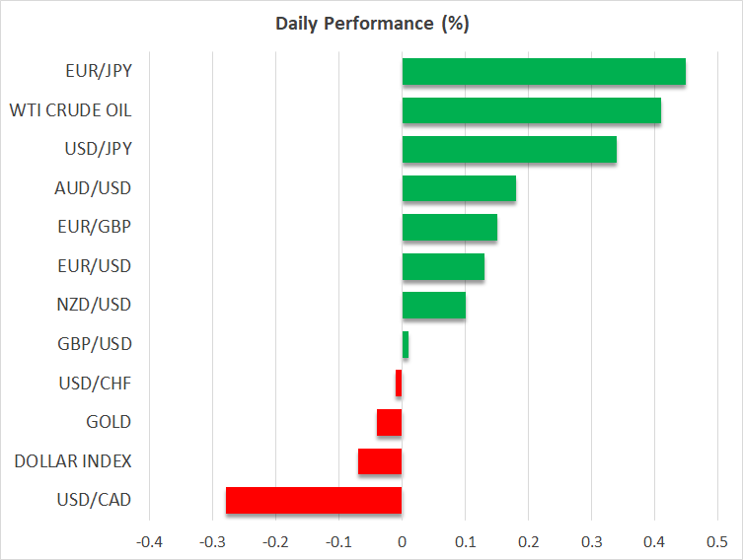Click the red DOLLAR INDEX bar
The image size is (743, 560).
pos(380,461)
